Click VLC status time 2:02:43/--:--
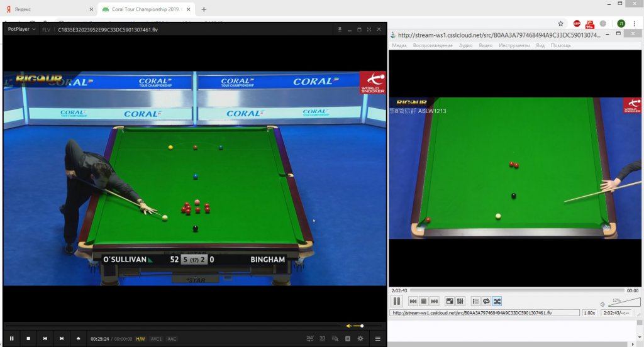 616,313
